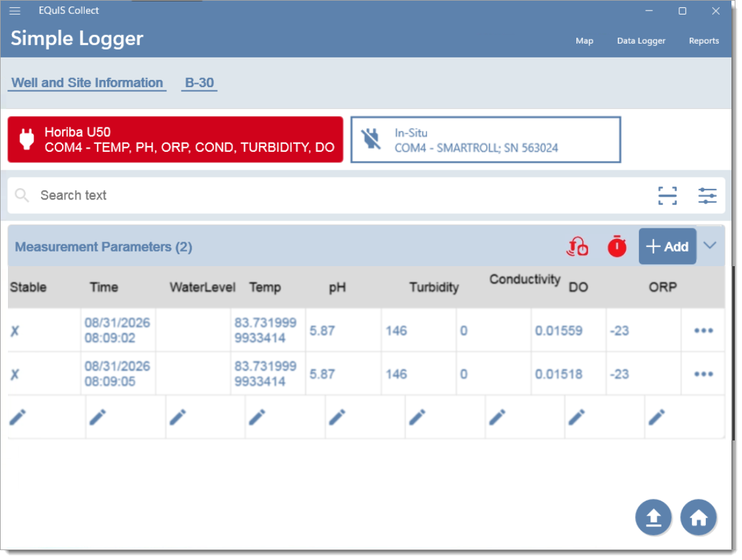Click the DO value 0.01559
The image size is (742, 560).
pyautogui.click(x=558, y=330)
